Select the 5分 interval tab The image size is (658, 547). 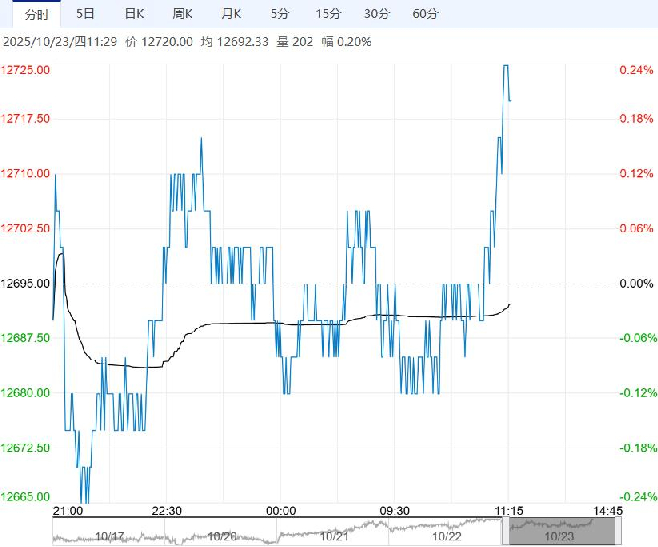[x=279, y=14]
